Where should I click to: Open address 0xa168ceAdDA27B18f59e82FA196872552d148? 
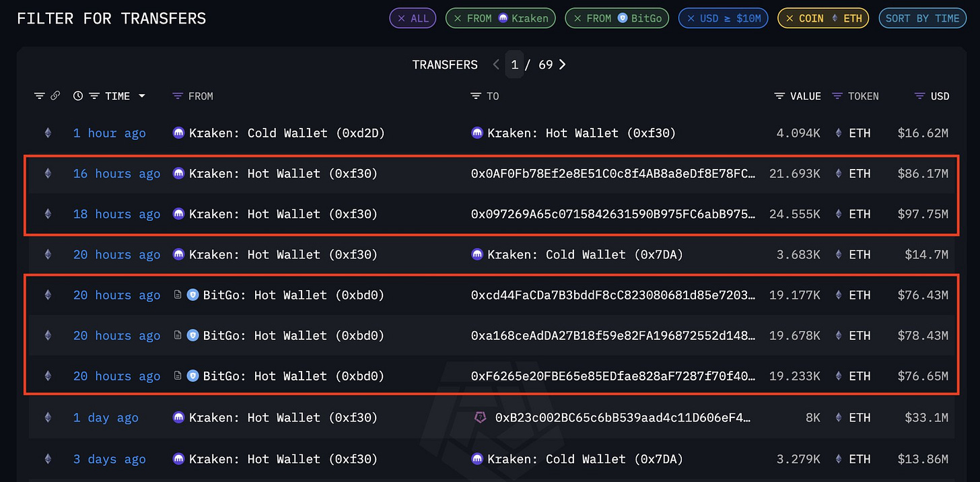point(612,335)
